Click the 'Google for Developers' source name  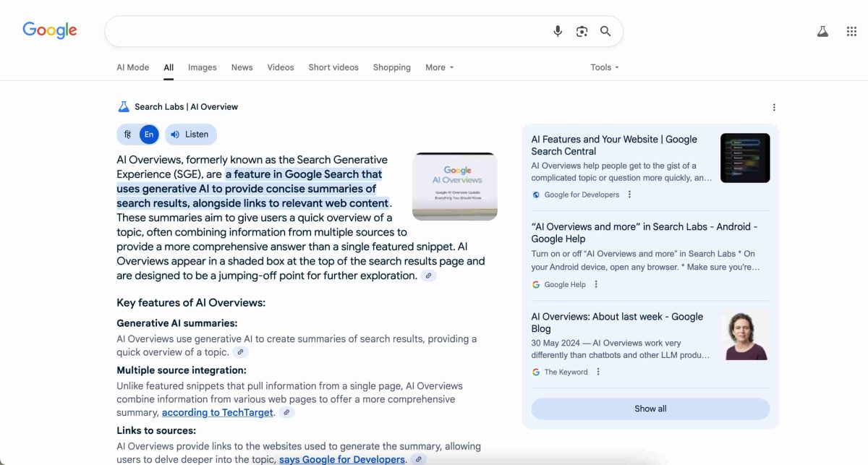tap(582, 195)
